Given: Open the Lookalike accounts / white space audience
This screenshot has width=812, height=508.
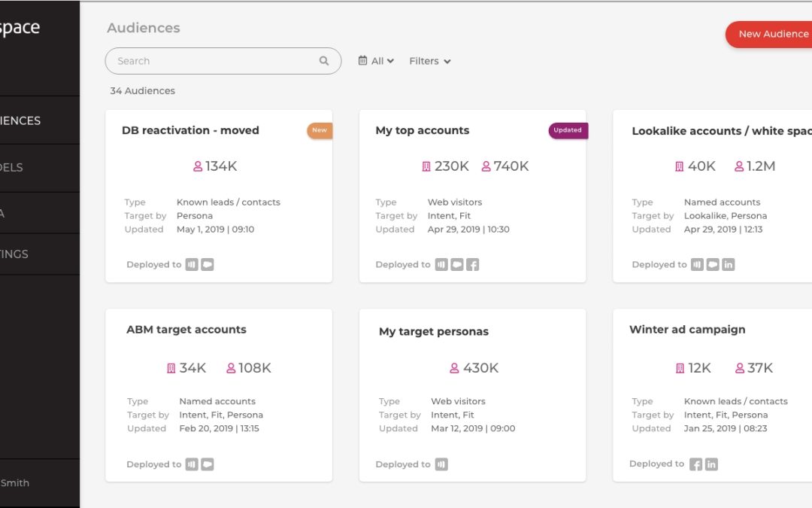Looking at the screenshot, I should 721,131.
